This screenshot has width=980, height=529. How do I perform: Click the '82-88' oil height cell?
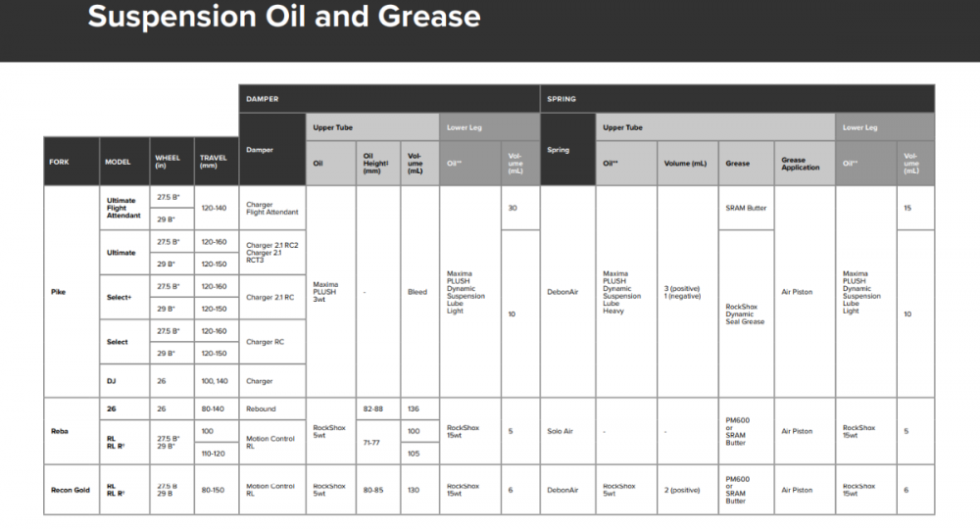378,409
